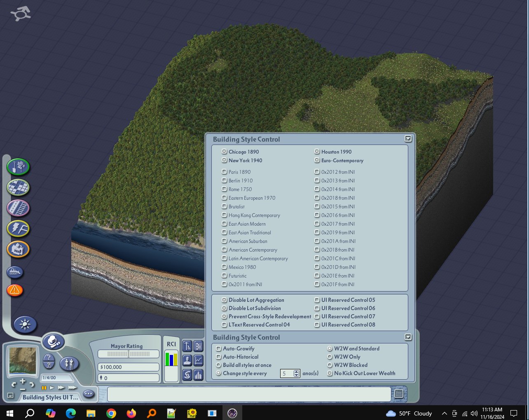The image size is (529, 420).
Task: Set simulation to normal speed (single arrow)
Action: (52, 388)
